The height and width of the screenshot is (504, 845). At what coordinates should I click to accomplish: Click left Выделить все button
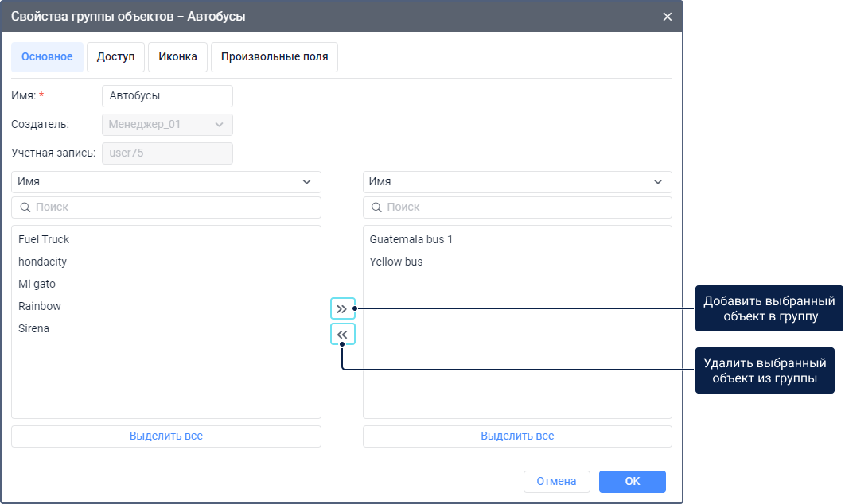[x=165, y=436]
